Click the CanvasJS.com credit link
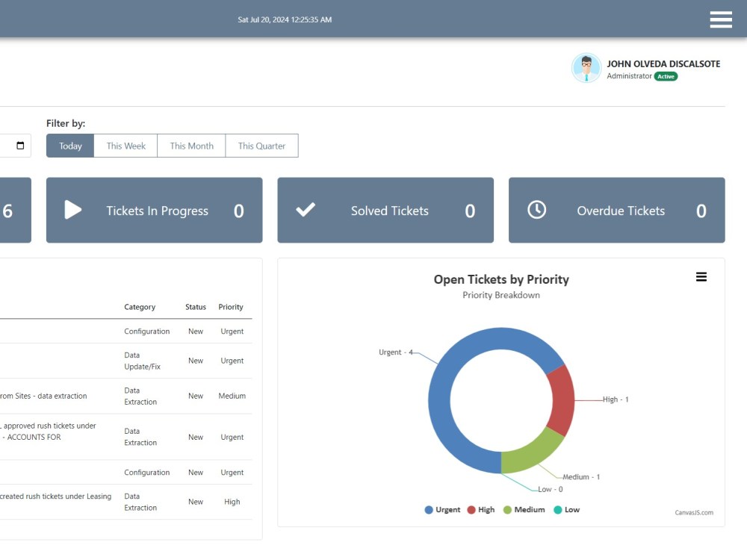The width and height of the screenshot is (747, 560). tap(694, 512)
